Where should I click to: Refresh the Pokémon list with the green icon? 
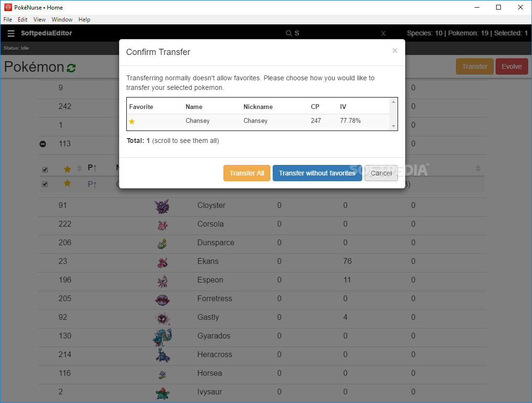(x=71, y=68)
